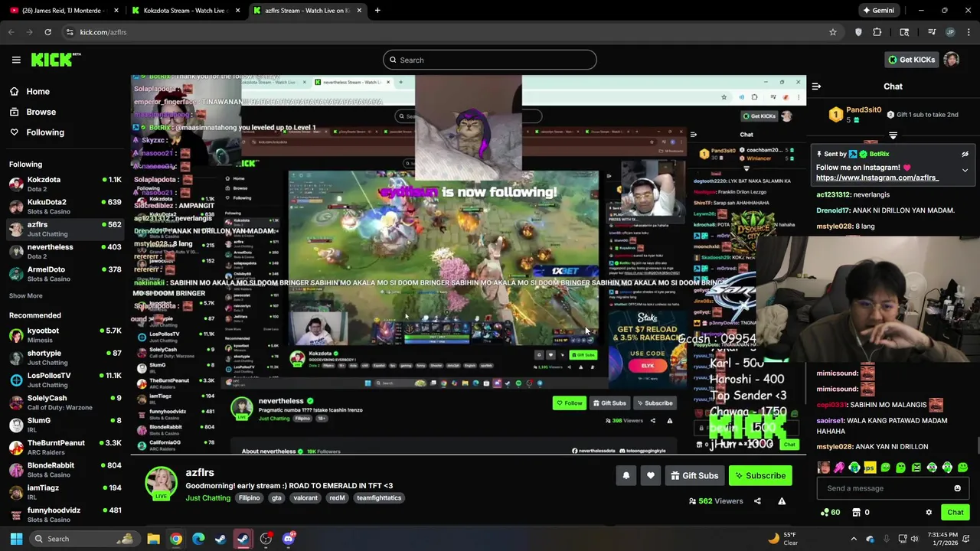Open Browse in sidebar
The height and width of the screenshot is (551, 980).
click(x=41, y=112)
